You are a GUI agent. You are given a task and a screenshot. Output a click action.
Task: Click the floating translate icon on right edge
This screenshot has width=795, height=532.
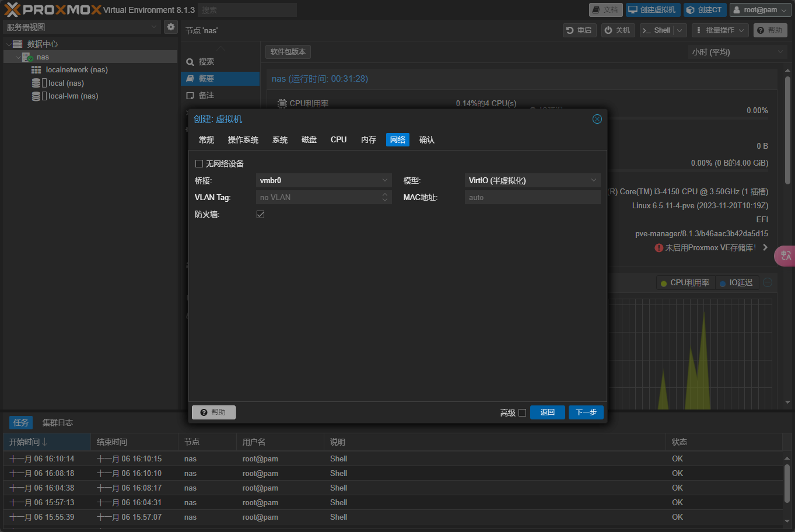click(x=785, y=256)
